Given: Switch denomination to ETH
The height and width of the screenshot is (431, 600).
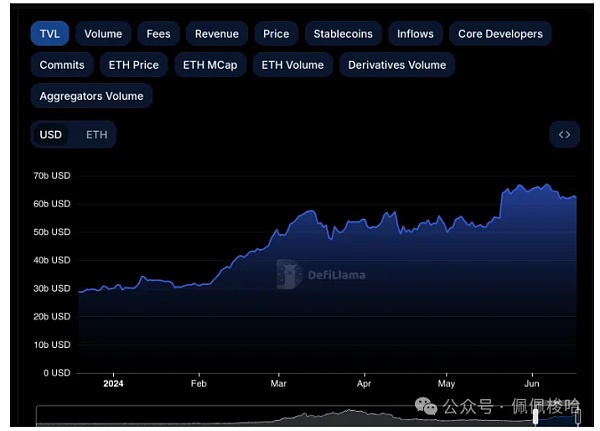Looking at the screenshot, I should (x=96, y=135).
